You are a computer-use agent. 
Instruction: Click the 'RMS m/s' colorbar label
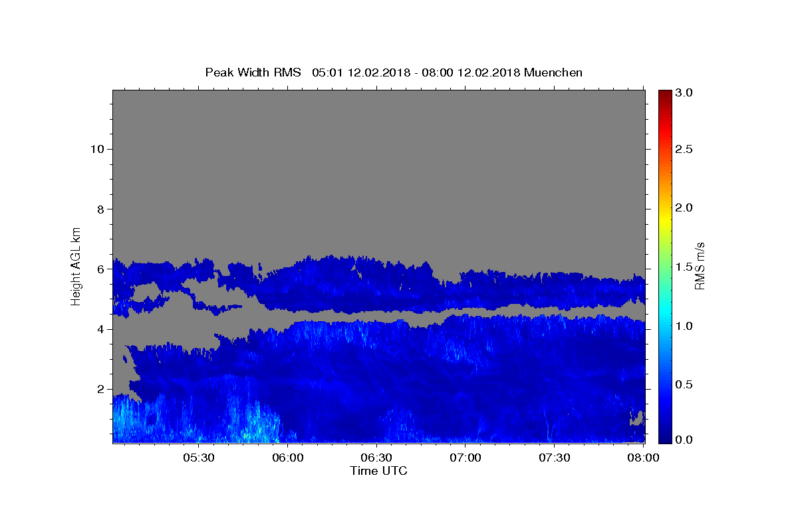click(700, 265)
